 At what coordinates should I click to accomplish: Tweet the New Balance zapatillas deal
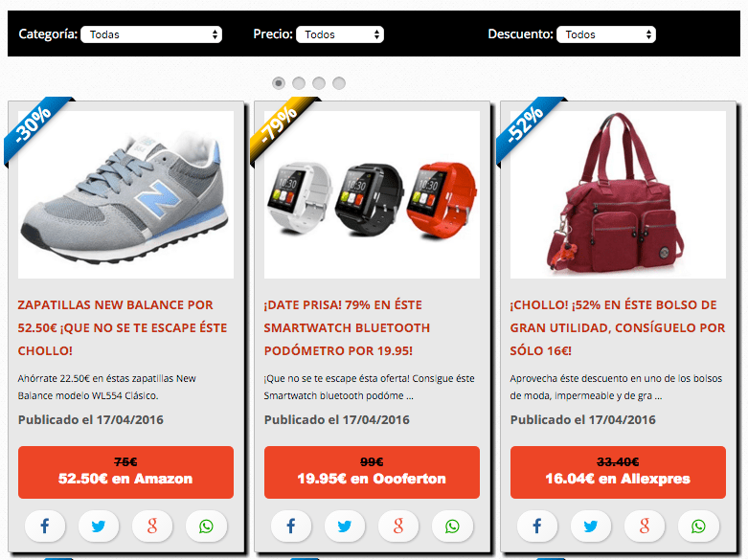point(99,526)
